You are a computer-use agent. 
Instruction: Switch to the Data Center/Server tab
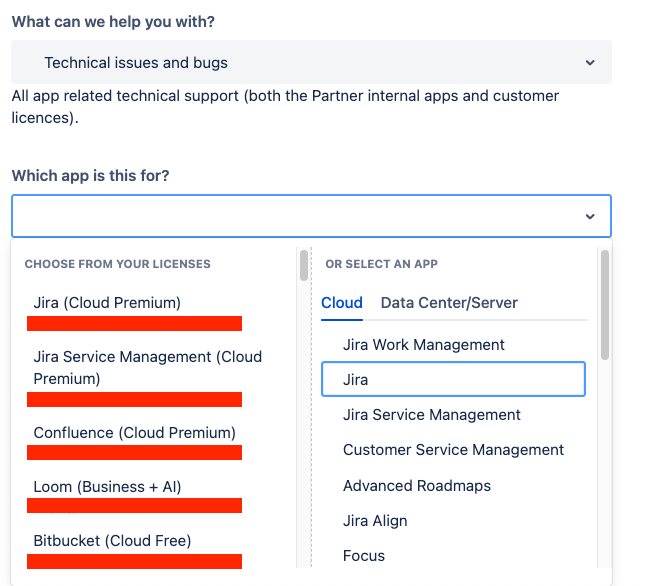[449, 303]
